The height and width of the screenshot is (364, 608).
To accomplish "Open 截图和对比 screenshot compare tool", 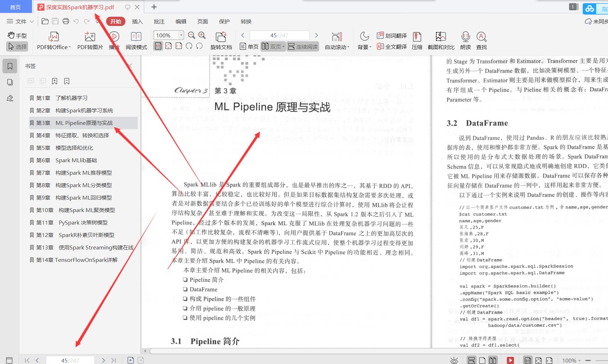I will pyautogui.click(x=441, y=41).
